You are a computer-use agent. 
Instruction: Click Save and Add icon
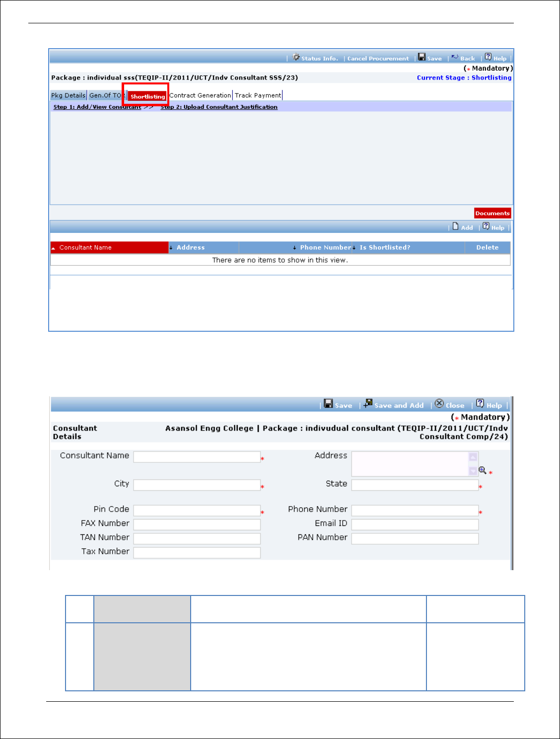coord(368,404)
